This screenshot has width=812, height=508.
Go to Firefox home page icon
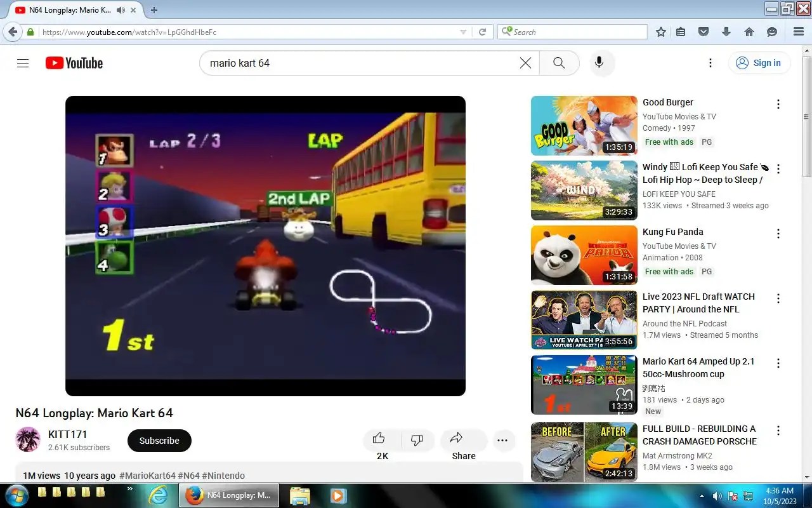(749, 32)
